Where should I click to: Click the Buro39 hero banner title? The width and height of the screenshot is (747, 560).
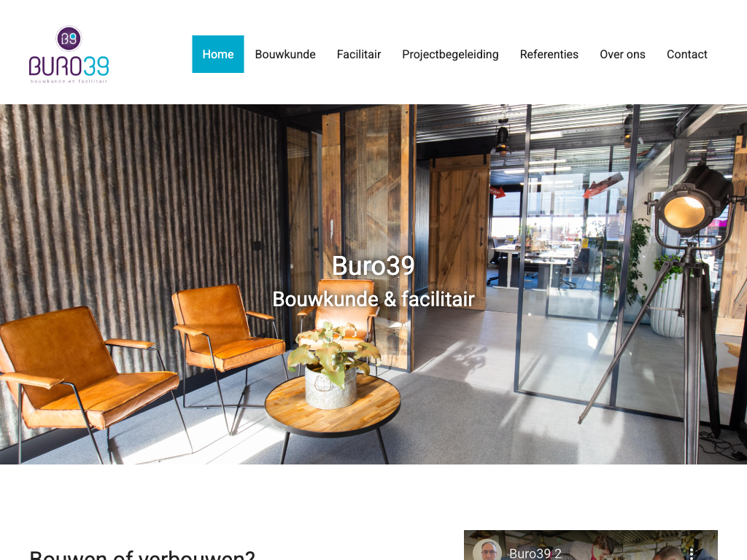373,265
